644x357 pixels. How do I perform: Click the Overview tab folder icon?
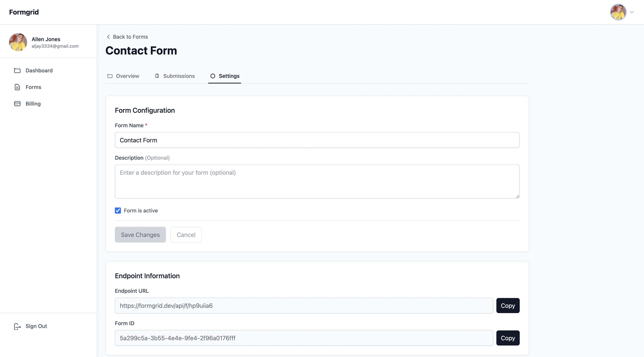pyautogui.click(x=110, y=76)
